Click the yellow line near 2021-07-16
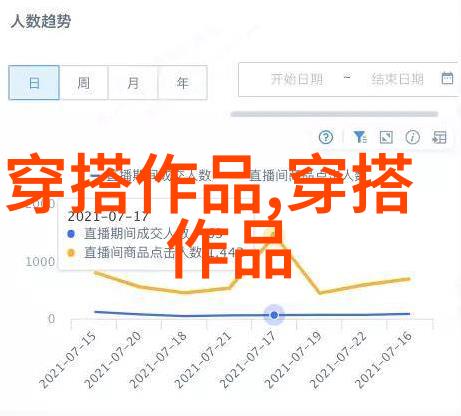Viewport: 461px width, 416px height. (x=409, y=279)
